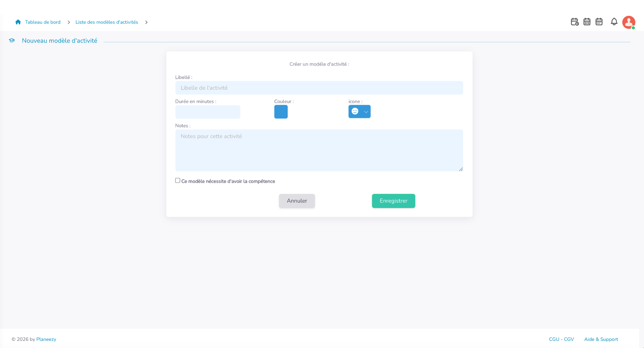Screen dimensions: 644x362
Task: Click the Annuler button
Action: click(x=297, y=201)
